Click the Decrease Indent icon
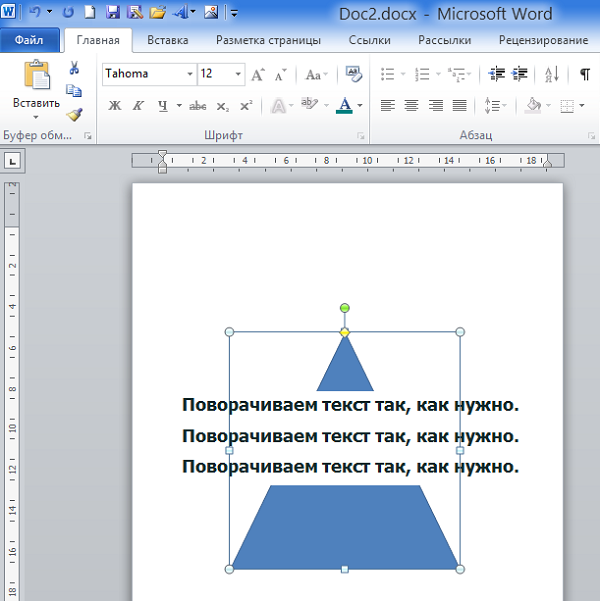Viewport: 600px width, 601px height. coord(497,75)
